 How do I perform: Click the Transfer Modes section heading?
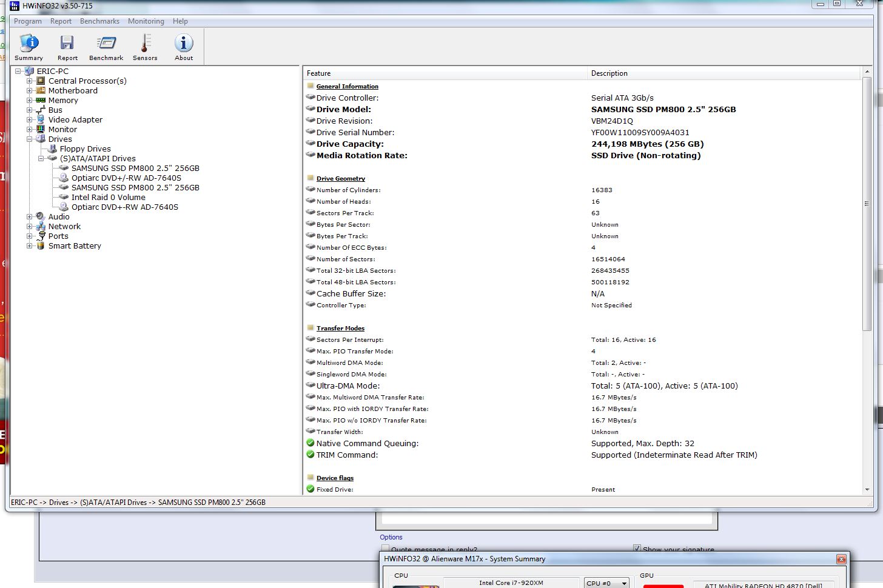(x=340, y=328)
